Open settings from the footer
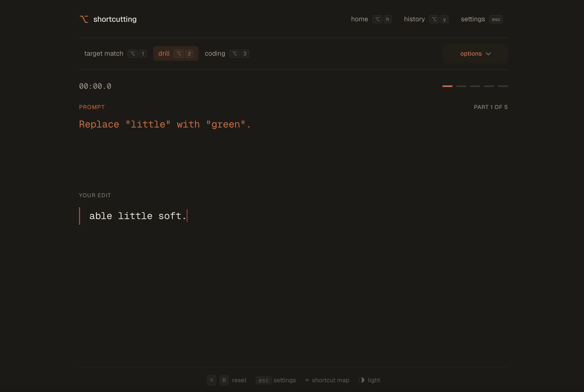The width and height of the screenshot is (584, 392). pos(285,380)
